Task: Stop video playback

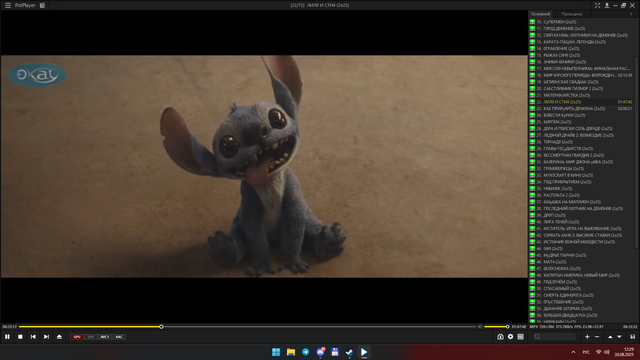Action: coord(20,337)
